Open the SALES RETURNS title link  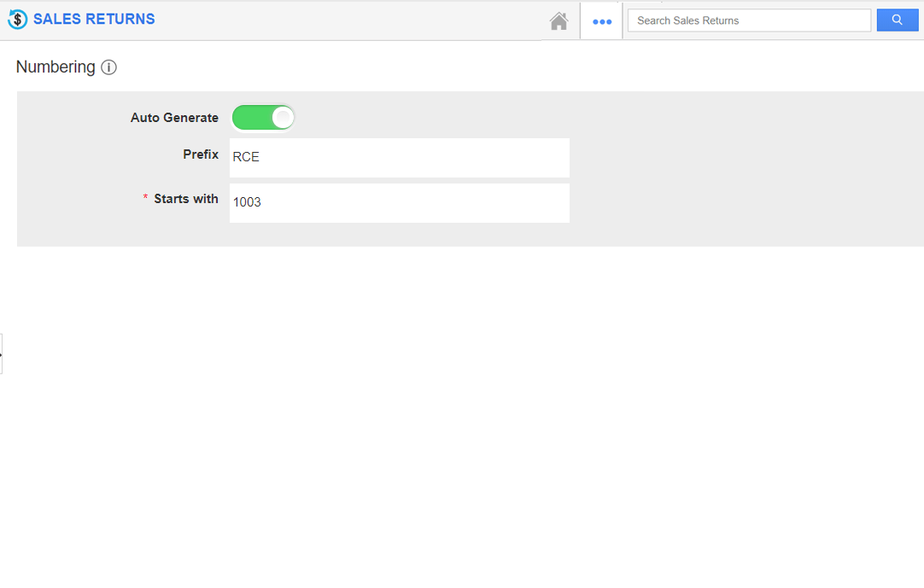pyautogui.click(x=94, y=19)
